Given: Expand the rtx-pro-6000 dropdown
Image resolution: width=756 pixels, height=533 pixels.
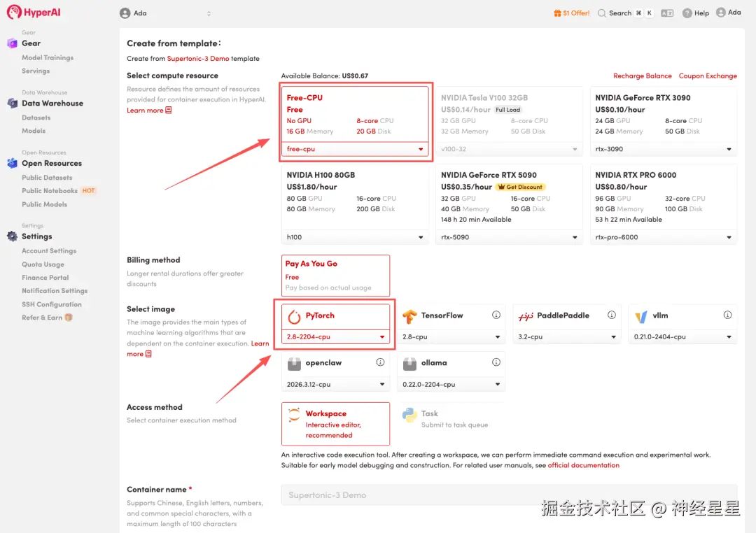Looking at the screenshot, I should pos(664,237).
